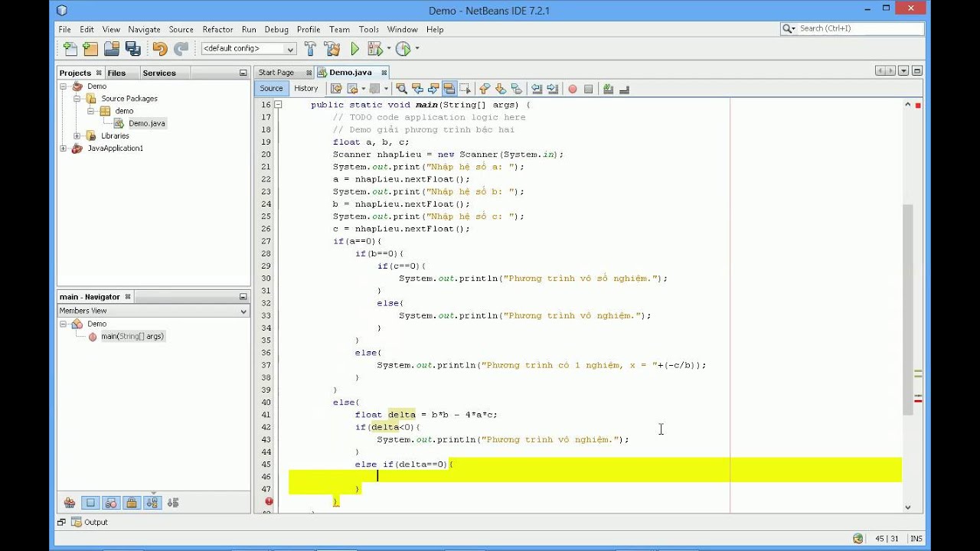
Task: Expand the JavaApplication1 project node
Action: [x=64, y=148]
